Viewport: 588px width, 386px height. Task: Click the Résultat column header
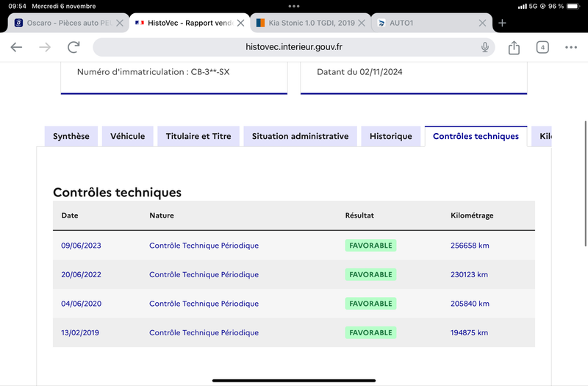pos(359,215)
